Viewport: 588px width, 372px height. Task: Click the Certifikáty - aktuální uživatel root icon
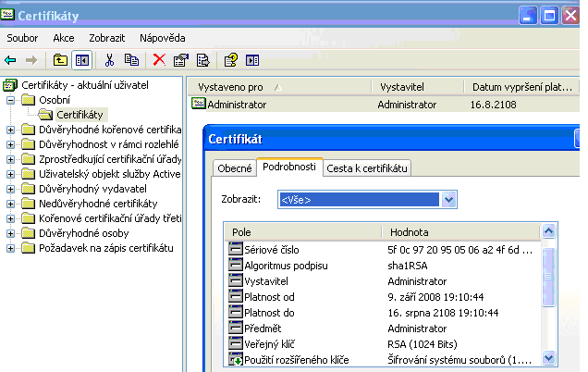click(x=10, y=85)
